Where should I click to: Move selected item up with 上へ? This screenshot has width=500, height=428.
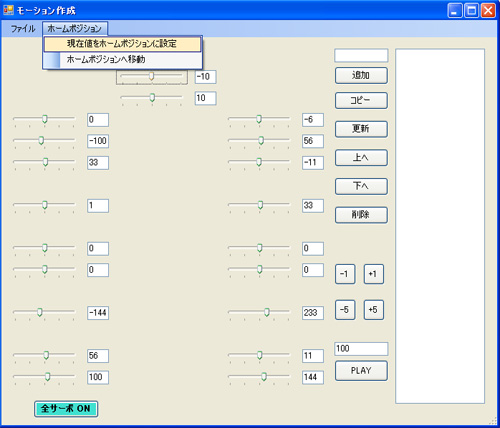361,157
